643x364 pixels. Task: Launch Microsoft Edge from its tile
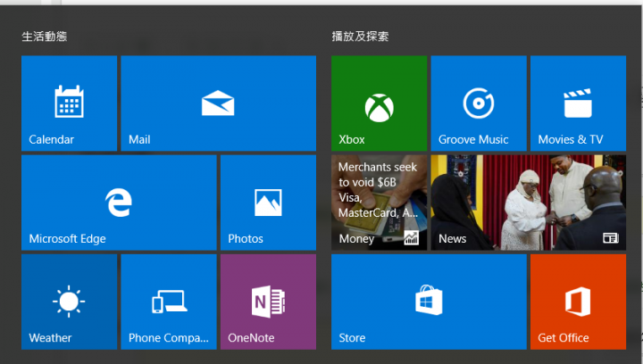(x=119, y=203)
